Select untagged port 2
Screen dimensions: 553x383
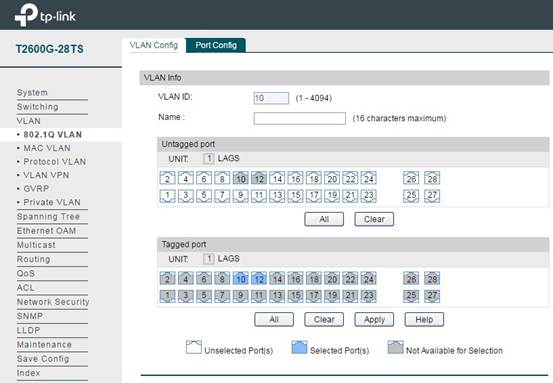click(x=167, y=178)
